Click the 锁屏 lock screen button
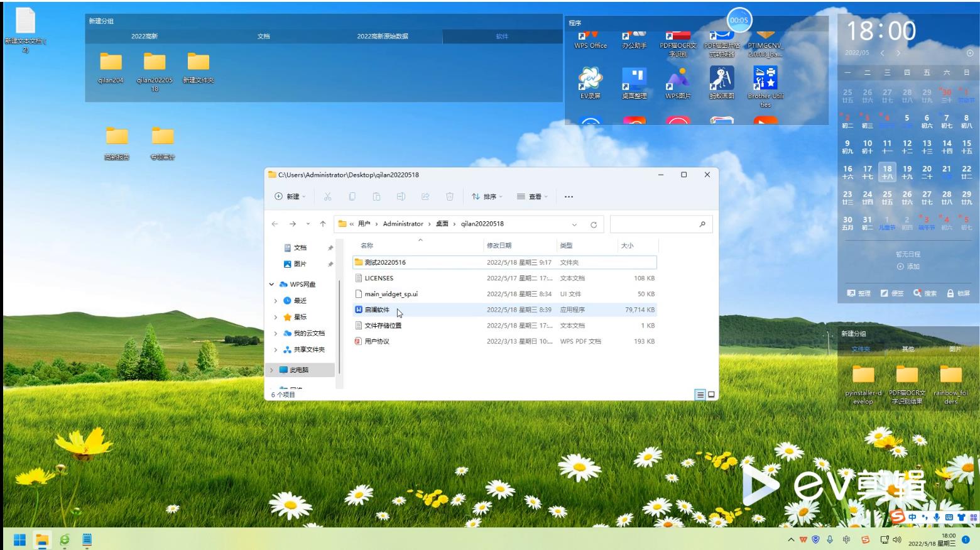The width and height of the screenshot is (980, 550). pyautogui.click(x=958, y=293)
